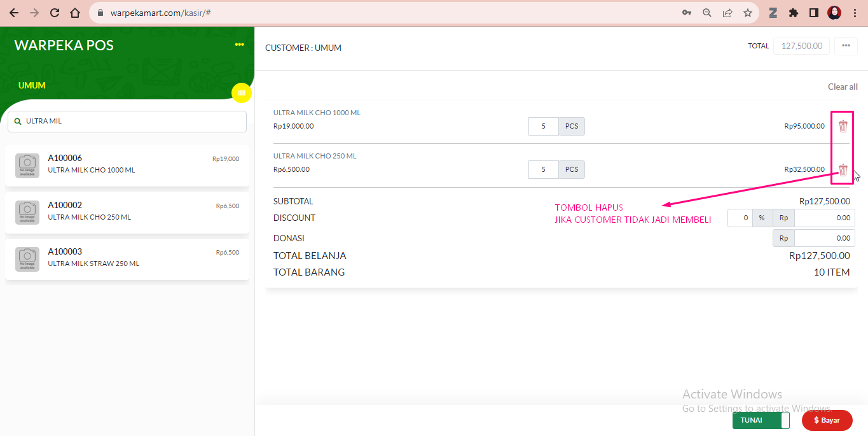
Task: Add A100002 ULTRA MILK CHO 250 ML product
Action: [x=127, y=212]
